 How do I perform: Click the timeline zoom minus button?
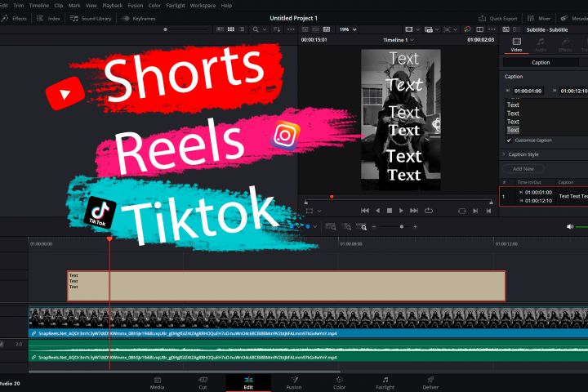(x=374, y=226)
